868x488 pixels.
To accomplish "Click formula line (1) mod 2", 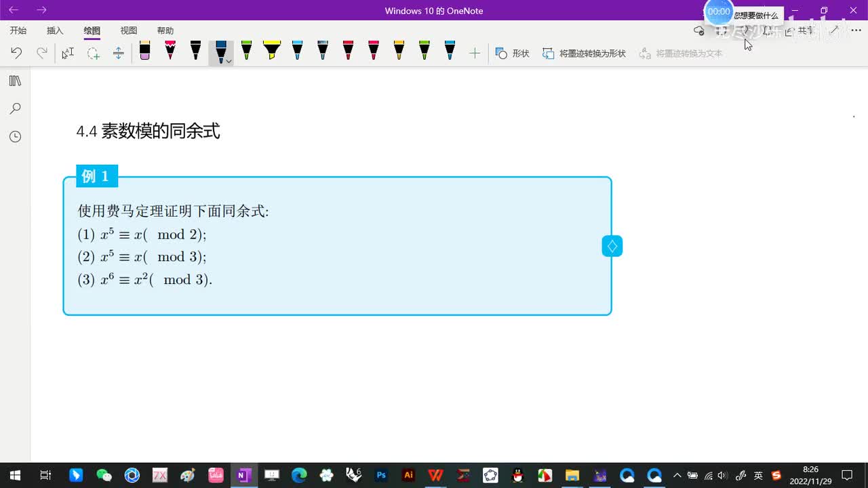I will (x=142, y=234).
